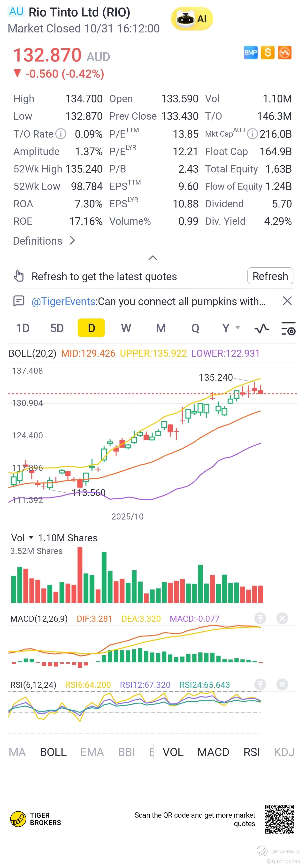306x868 pixels.
Task: Toggle the BOLL overlay indicator
Action: 53,752
